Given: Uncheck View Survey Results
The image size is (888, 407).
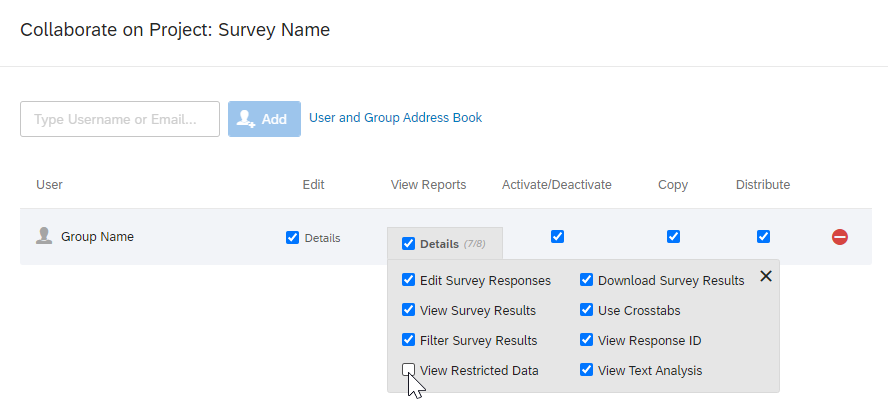Looking at the screenshot, I should (x=408, y=310).
